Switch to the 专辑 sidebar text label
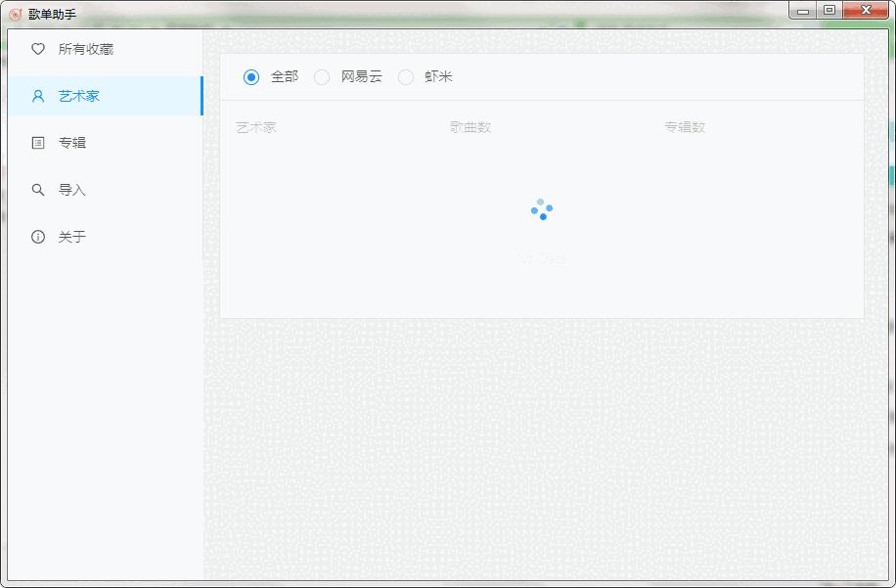The image size is (896, 588). (72, 143)
